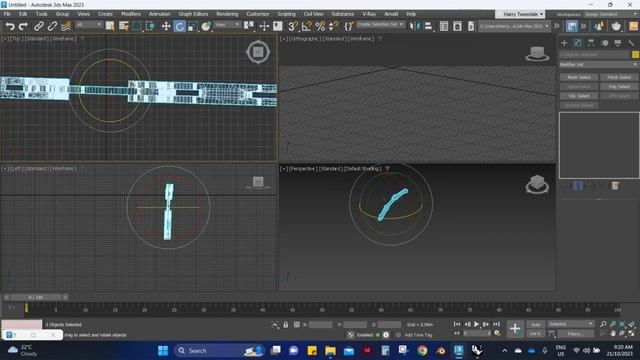Click the Set Key large plus button

click(515, 329)
